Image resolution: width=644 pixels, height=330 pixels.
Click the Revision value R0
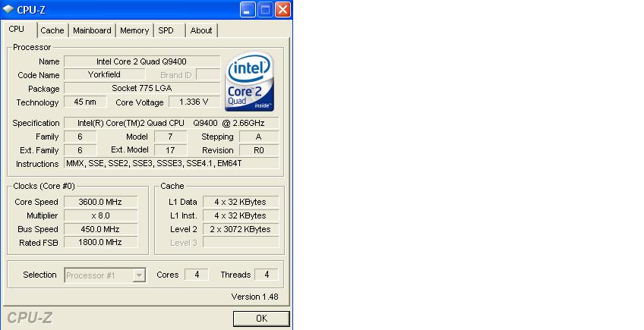coord(259,150)
